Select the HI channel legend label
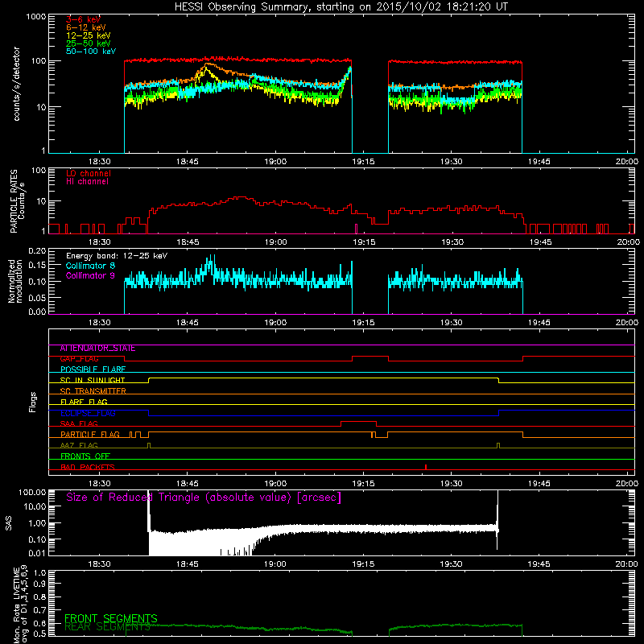644x644 pixels. coord(87,182)
